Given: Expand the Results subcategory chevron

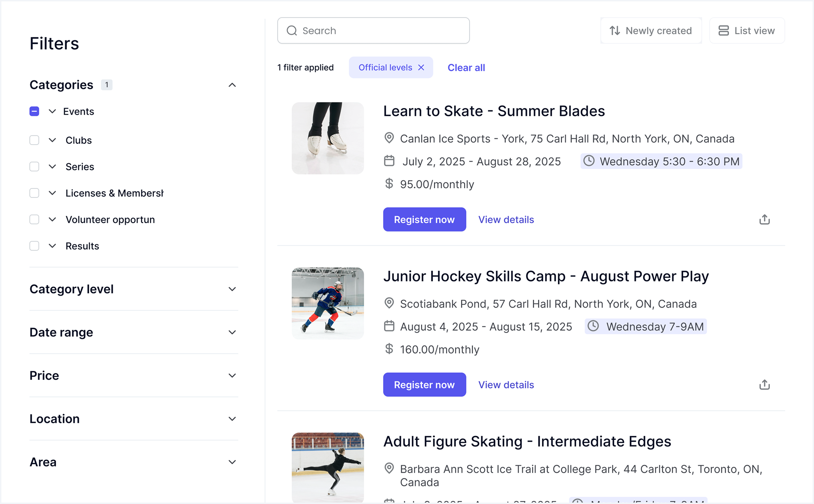Looking at the screenshot, I should [52, 246].
